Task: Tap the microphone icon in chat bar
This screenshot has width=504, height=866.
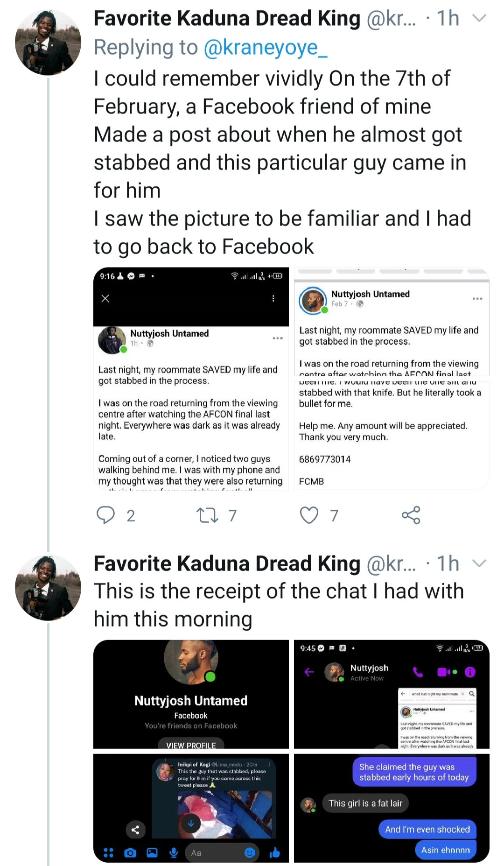Action: pyautogui.click(x=174, y=853)
